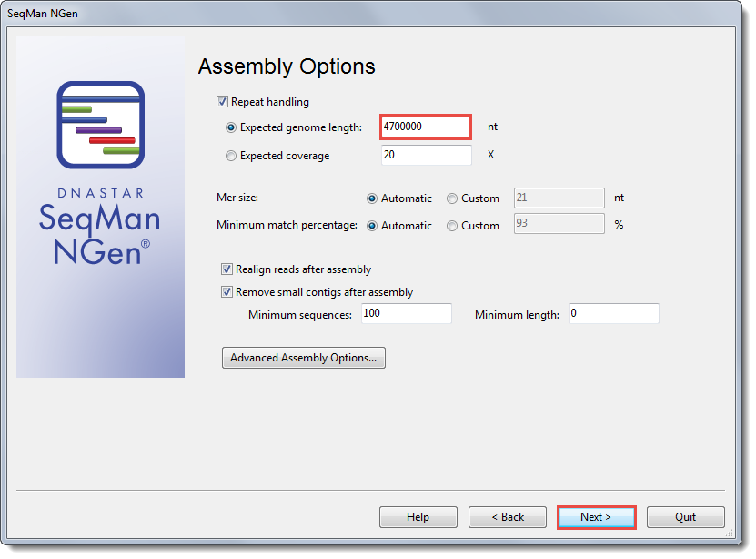Click the '%' unit beside Minimum match percentage
This screenshot has height=559, width=756.
click(x=619, y=225)
